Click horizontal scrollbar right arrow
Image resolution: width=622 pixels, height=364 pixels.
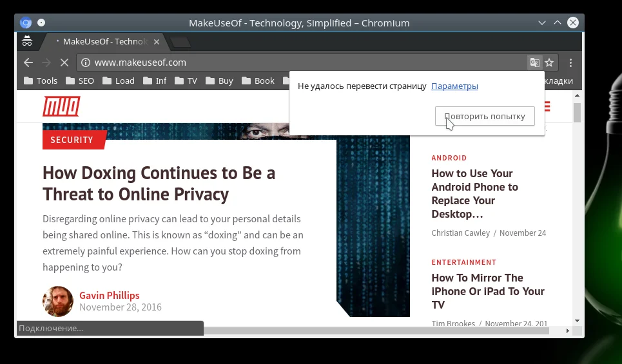pyautogui.click(x=567, y=330)
